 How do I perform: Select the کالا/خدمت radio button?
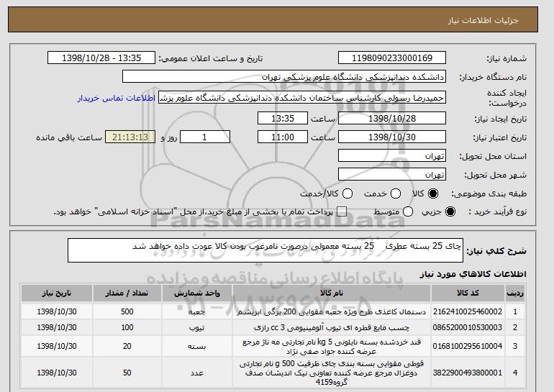[x=348, y=193]
